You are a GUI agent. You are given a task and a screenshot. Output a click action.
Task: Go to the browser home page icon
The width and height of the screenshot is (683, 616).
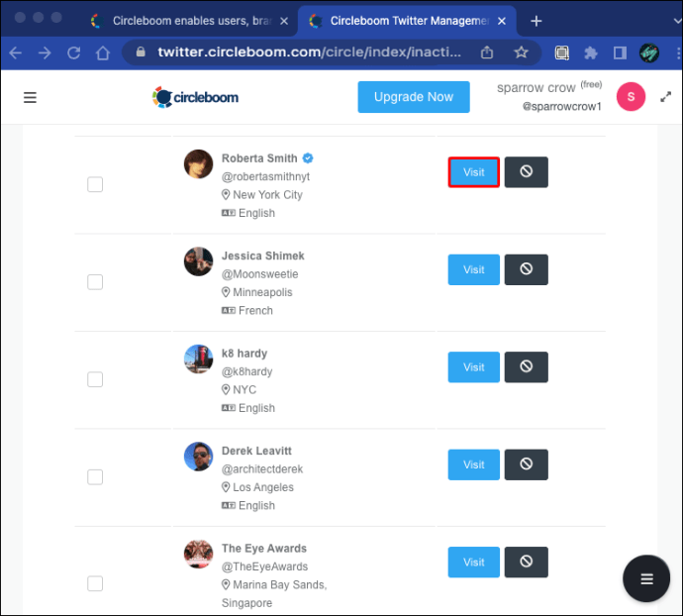tap(103, 53)
